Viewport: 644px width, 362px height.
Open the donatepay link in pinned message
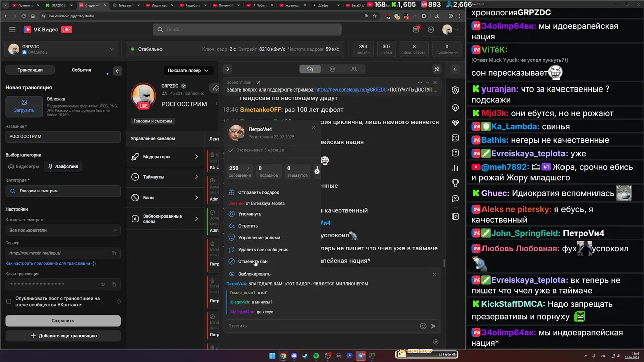point(351,89)
